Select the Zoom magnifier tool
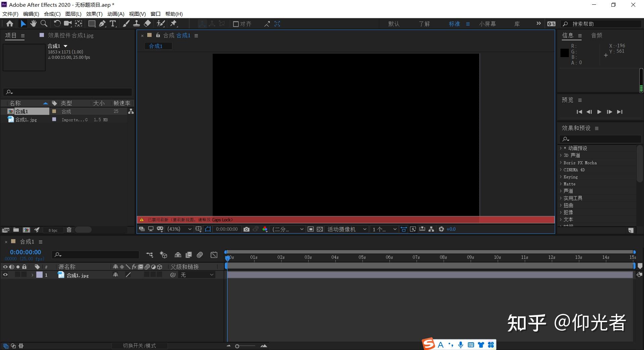 click(44, 24)
